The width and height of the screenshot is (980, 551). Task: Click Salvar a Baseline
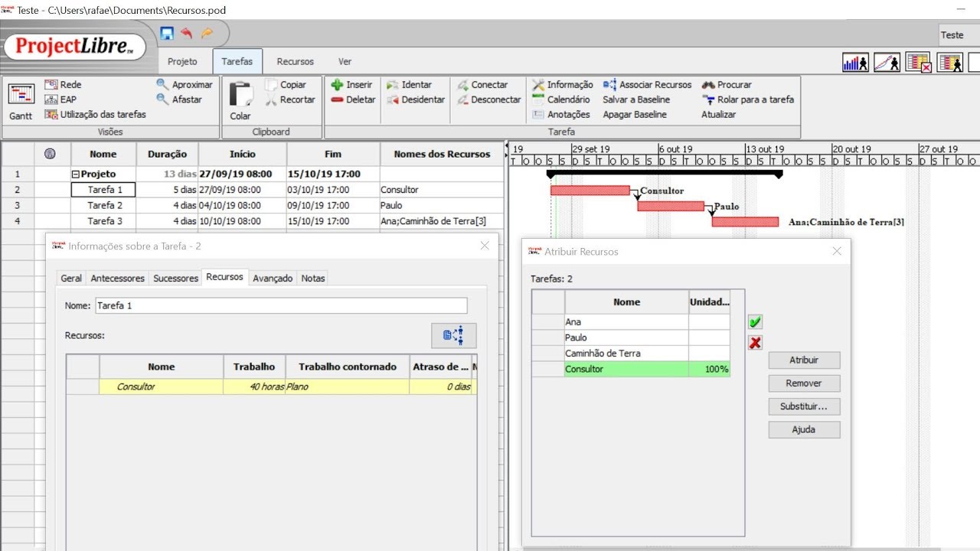pos(636,99)
